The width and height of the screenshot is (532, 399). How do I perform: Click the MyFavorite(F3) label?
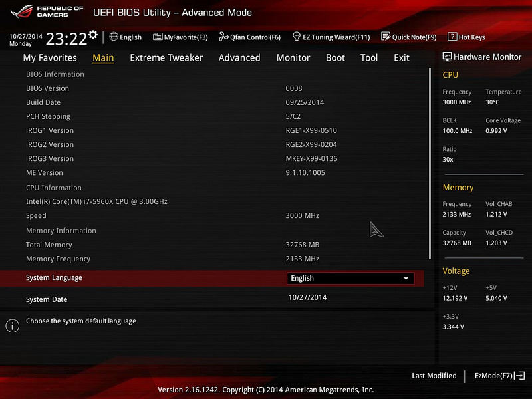[186, 37]
